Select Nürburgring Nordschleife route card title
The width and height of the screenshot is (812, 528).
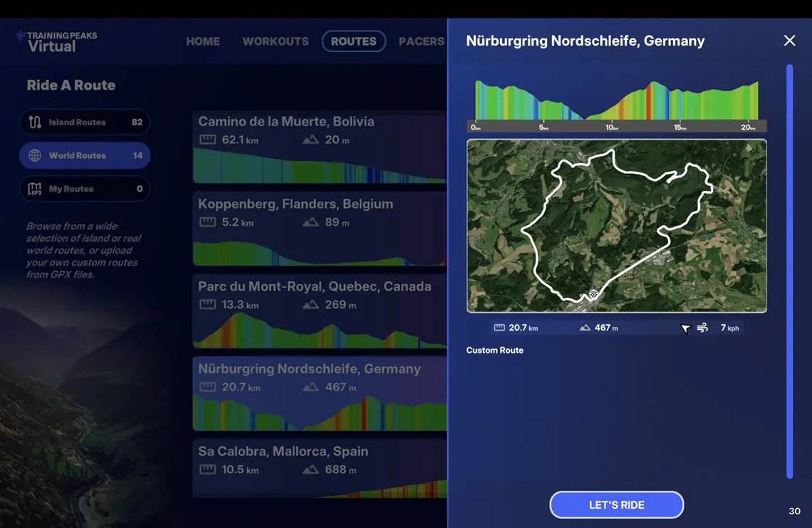(309, 369)
